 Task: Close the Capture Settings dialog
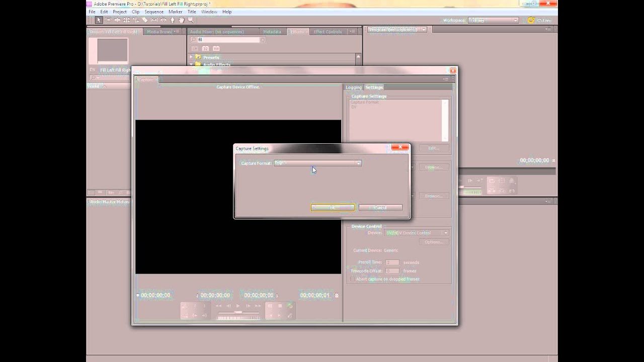tap(400, 147)
